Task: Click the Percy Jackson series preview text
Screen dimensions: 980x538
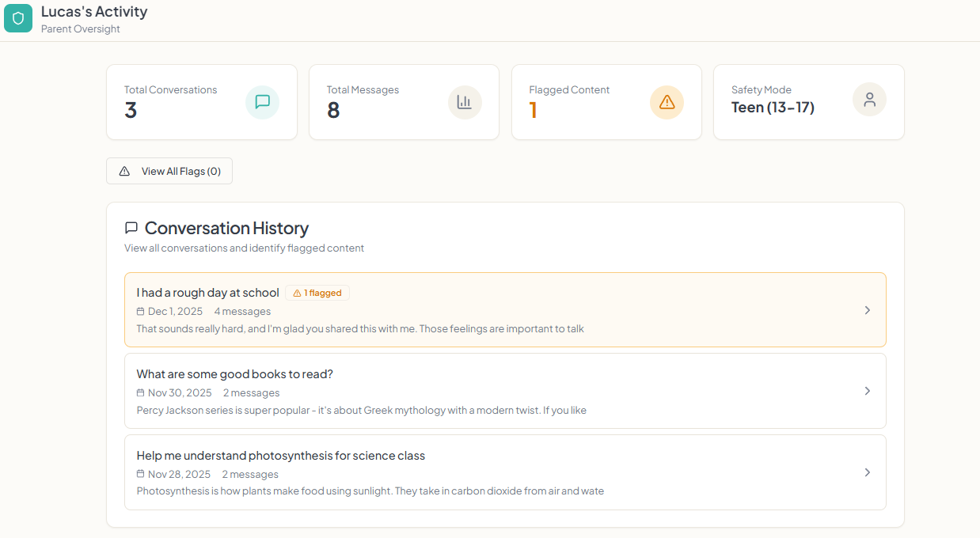Action: [x=362, y=411]
